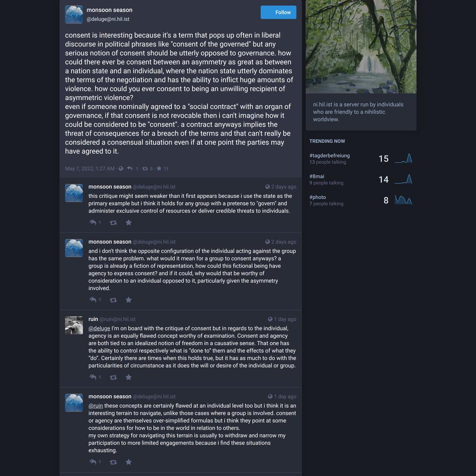
Task: Open the #photo trending hashtag
Action: click(x=317, y=198)
